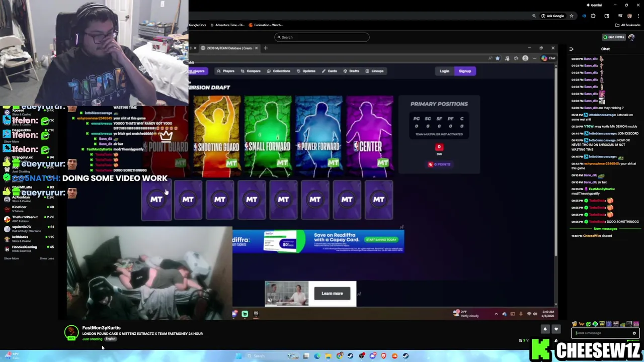The height and width of the screenshot is (362, 644).
Task: Click the notification bell icon under stream
Action: click(545, 329)
